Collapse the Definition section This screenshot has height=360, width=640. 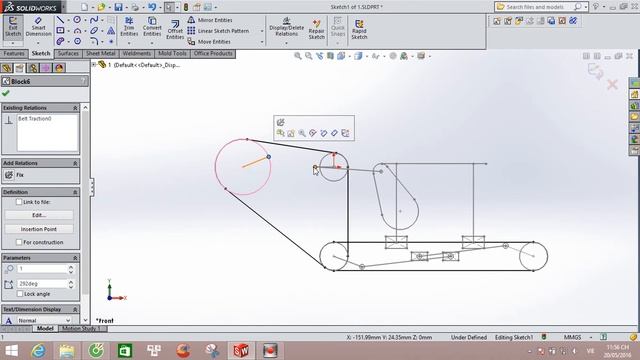75,192
